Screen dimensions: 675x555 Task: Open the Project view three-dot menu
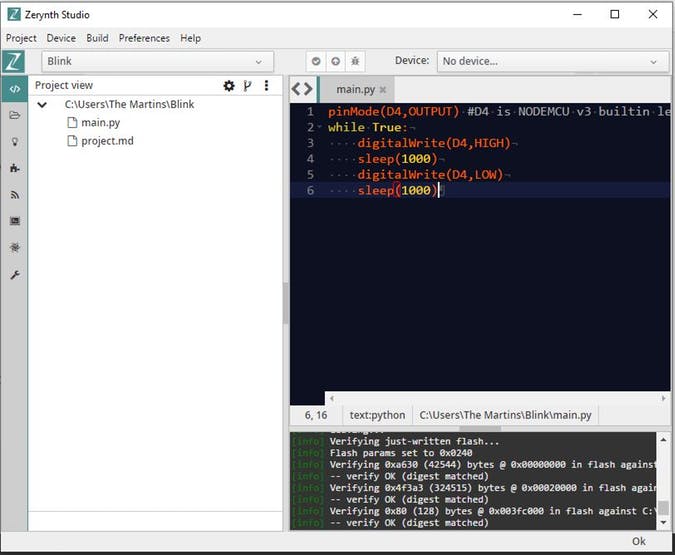click(x=266, y=85)
